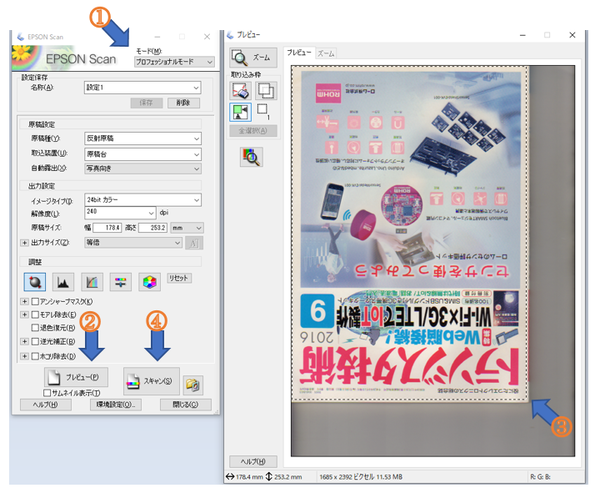Image resolution: width=600 pixels, height=488 pixels.
Task: Open the Configuration button
Action: 116,405
